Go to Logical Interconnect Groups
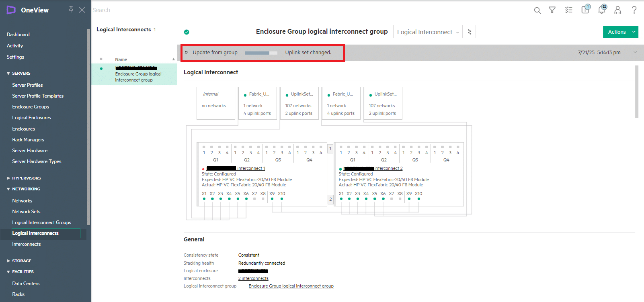The width and height of the screenshot is (644, 302). 41,222
